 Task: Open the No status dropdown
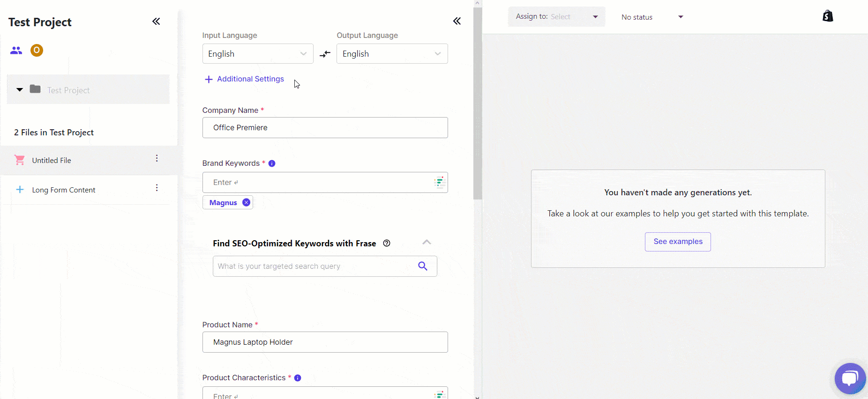tap(652, 17)
